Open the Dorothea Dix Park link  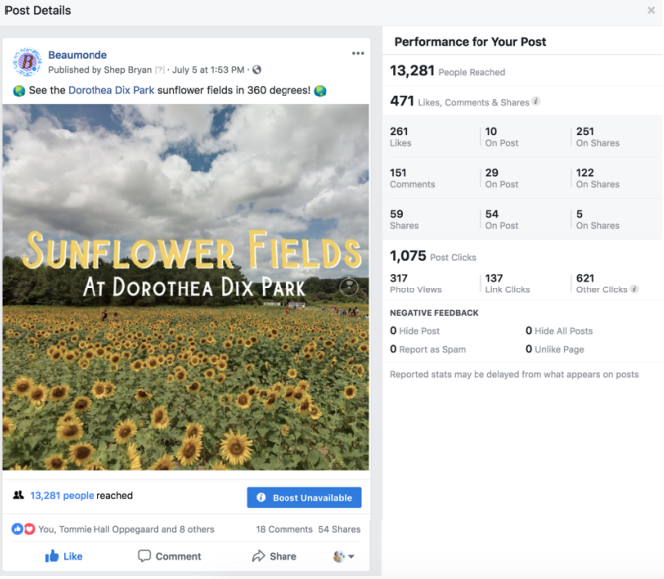point(111,90)
